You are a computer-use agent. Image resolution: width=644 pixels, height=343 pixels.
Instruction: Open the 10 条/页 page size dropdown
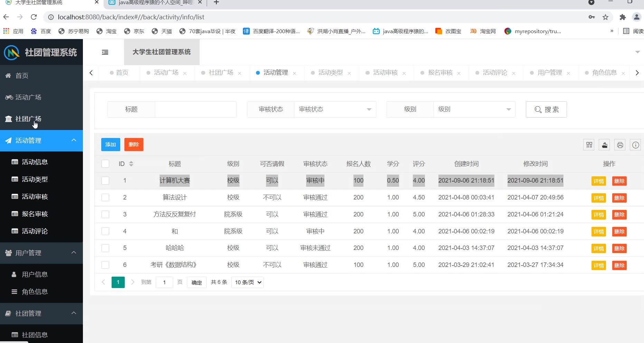[248, 282]
